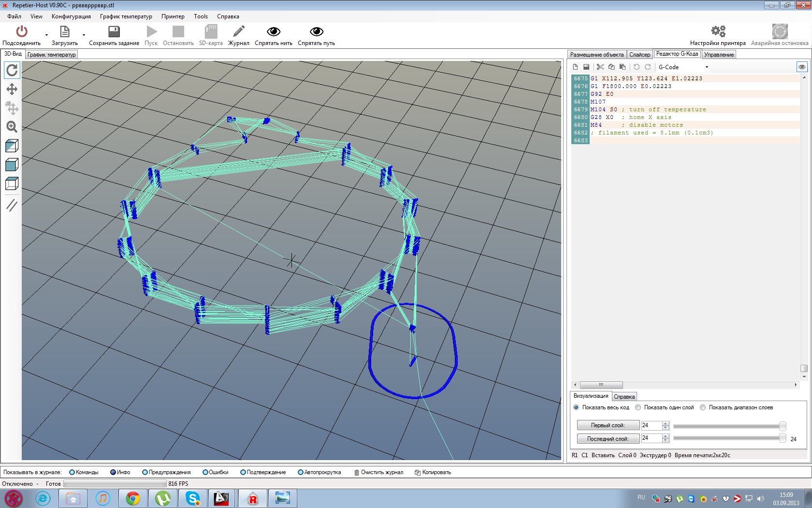Open the Конфигурация menu
The height and width of the screenshot is (508, 812).
coord(71,16)
